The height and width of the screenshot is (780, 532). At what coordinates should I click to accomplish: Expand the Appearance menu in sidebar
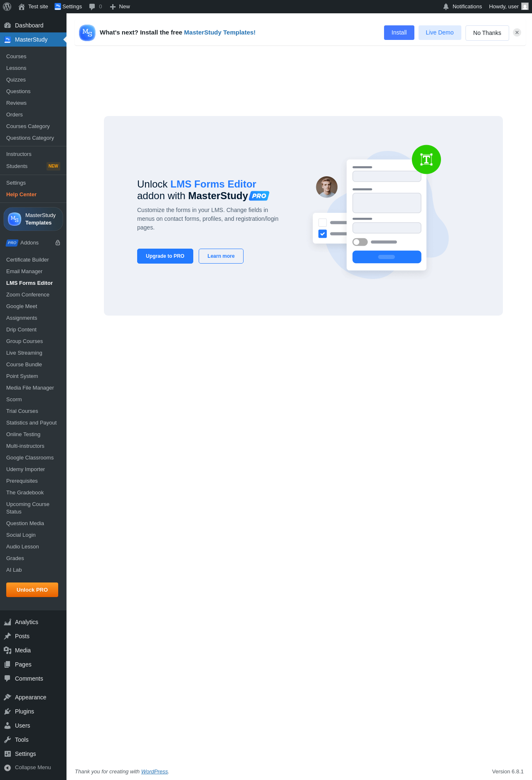coord(30,697)
